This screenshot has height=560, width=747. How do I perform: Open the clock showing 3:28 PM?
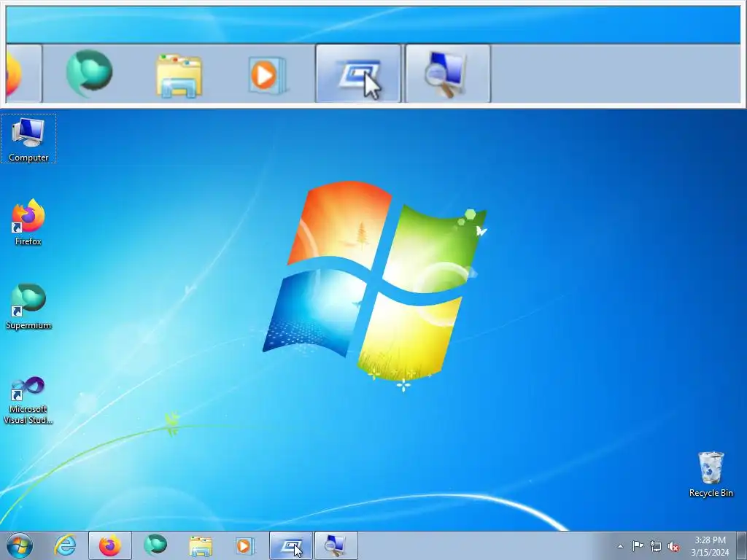[710, 546]
